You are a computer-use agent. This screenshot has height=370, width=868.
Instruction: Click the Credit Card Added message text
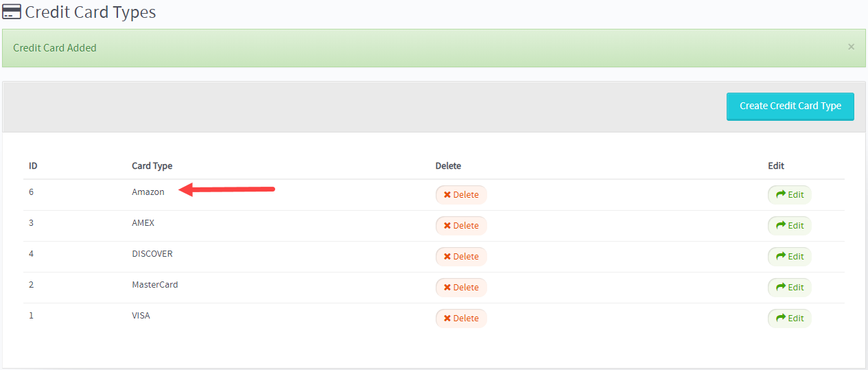click(55, 48)
